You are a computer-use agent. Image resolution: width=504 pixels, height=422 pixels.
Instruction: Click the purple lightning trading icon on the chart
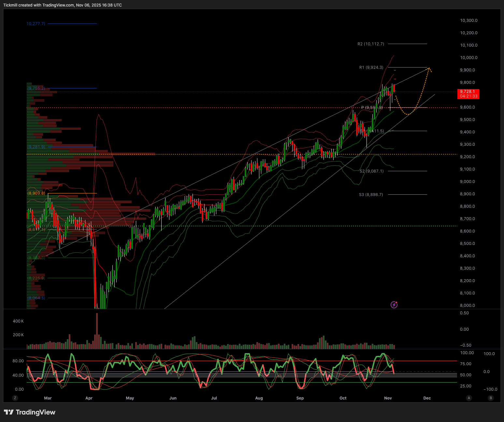(394, 305)
